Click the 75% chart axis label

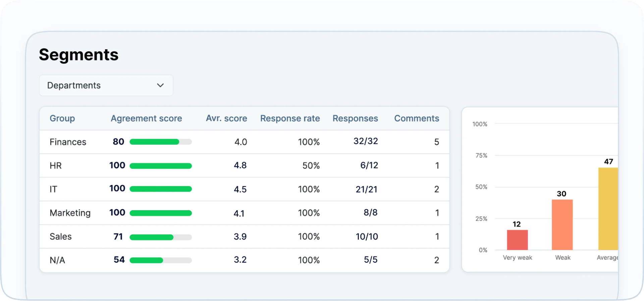pyautogui.click(x=481, y=156)
